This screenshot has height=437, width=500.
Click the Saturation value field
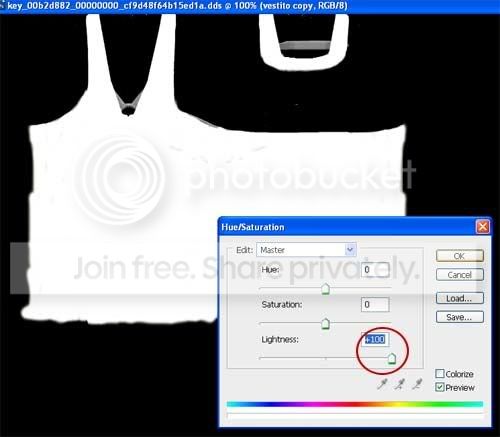(375, 304)
